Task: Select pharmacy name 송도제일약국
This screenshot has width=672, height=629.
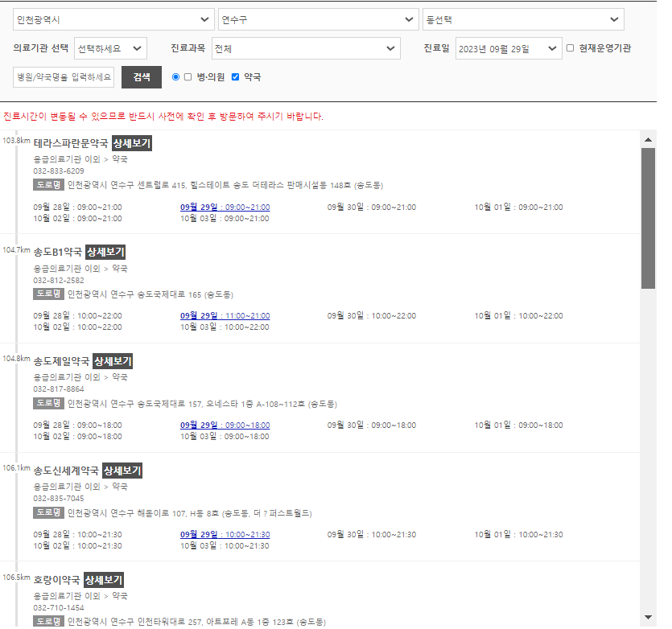Action: click(61, 361)
